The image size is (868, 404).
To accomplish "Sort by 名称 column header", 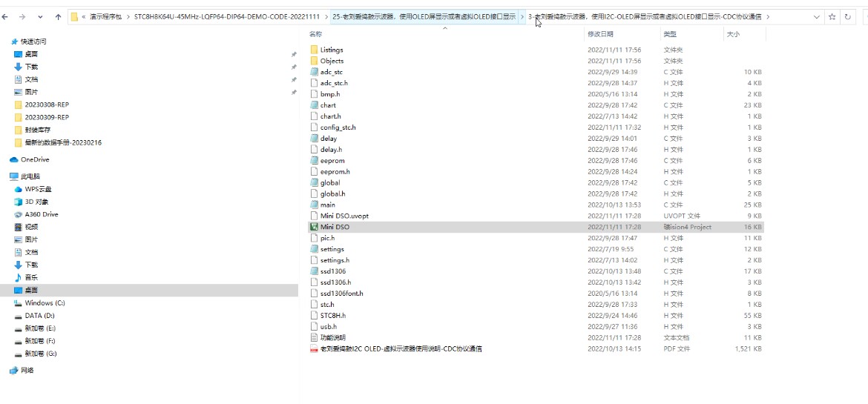I will [x=315, y=34].
